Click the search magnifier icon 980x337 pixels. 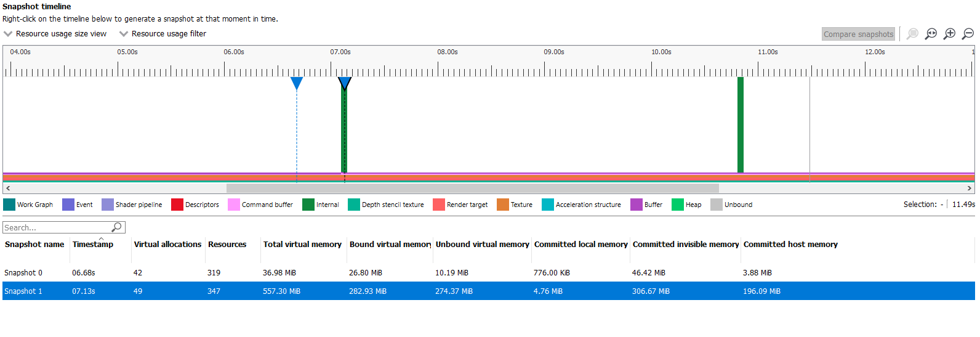[x=117, y=227]
